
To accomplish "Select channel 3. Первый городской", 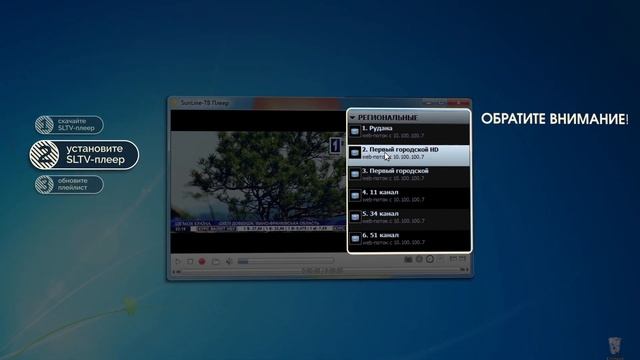I will click(x=409, y=176).
